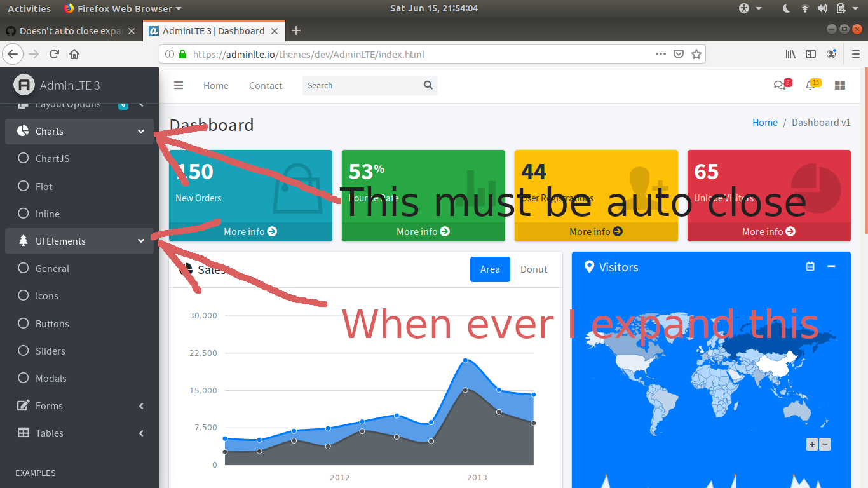Expand the Tables submenu
Image resolution: width=868 pixels, height=488 pixels.
tap(140, 433)
